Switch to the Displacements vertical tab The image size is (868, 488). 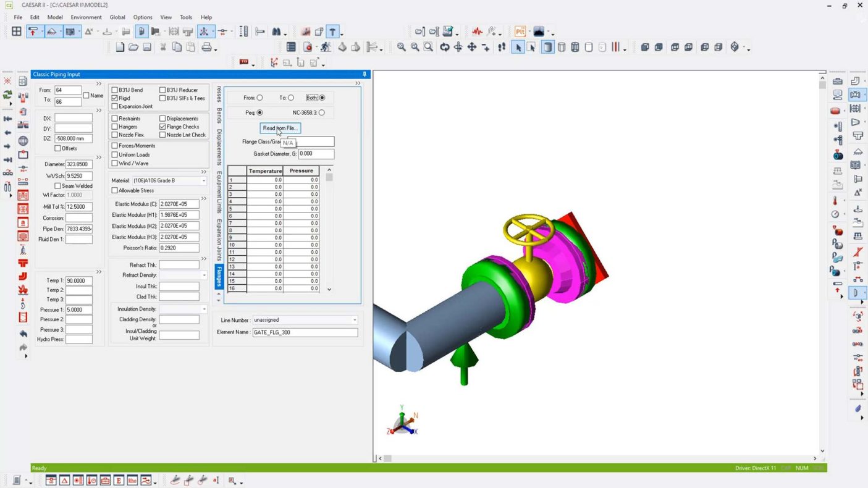click(219, 147)
